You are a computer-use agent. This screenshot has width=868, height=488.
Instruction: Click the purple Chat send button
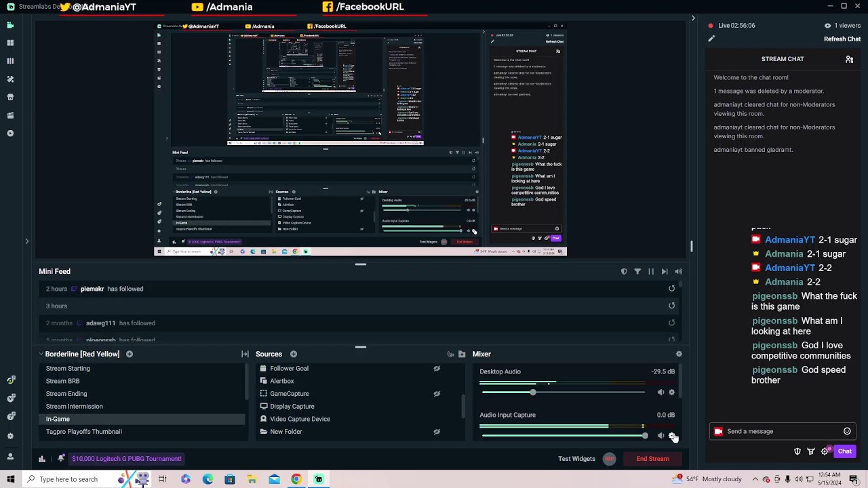coord(844,451)
